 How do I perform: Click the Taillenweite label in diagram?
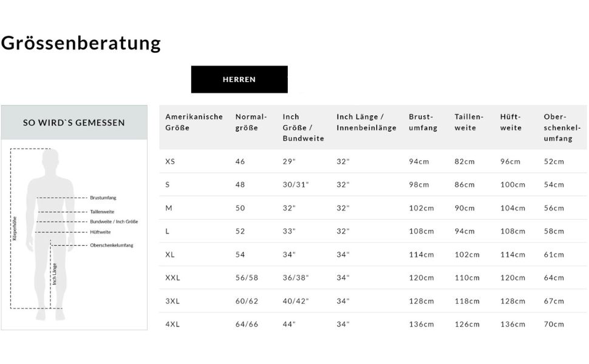click(102, 212)
